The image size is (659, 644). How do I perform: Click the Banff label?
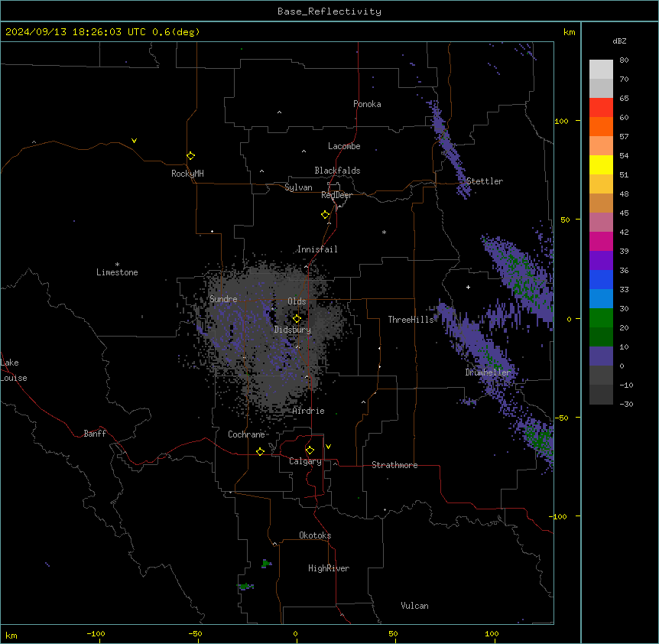(x=95, y=434)
